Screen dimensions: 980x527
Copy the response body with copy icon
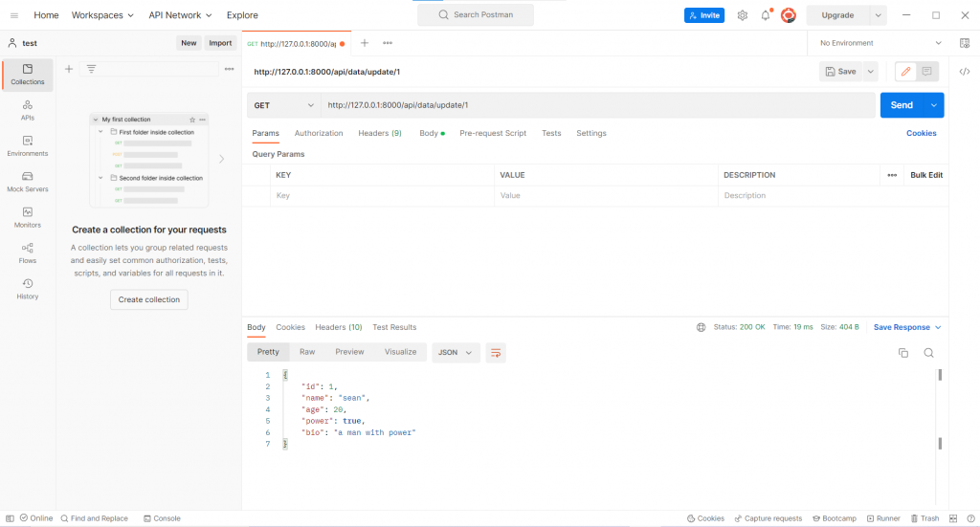tap(903, 353)
